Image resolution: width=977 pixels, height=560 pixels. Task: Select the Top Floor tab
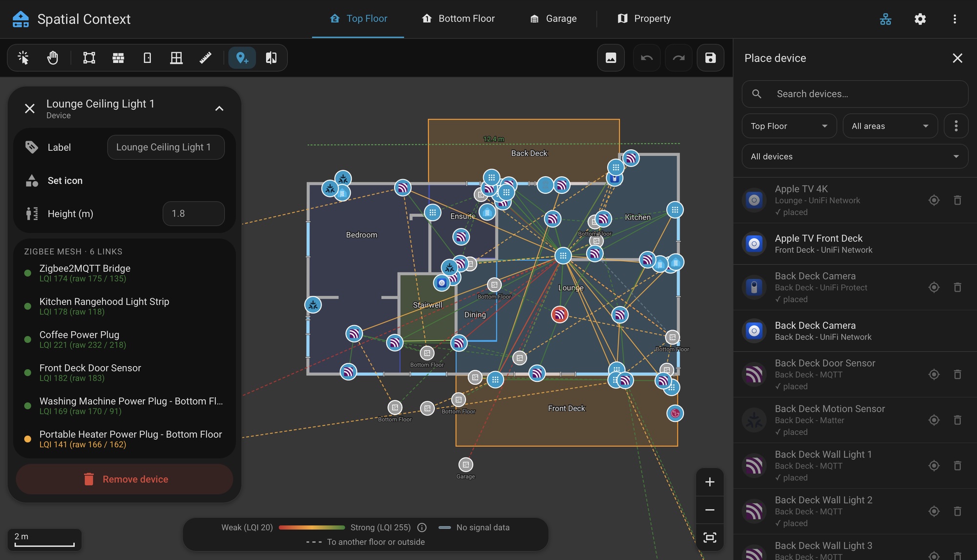(x=358, y=19)
